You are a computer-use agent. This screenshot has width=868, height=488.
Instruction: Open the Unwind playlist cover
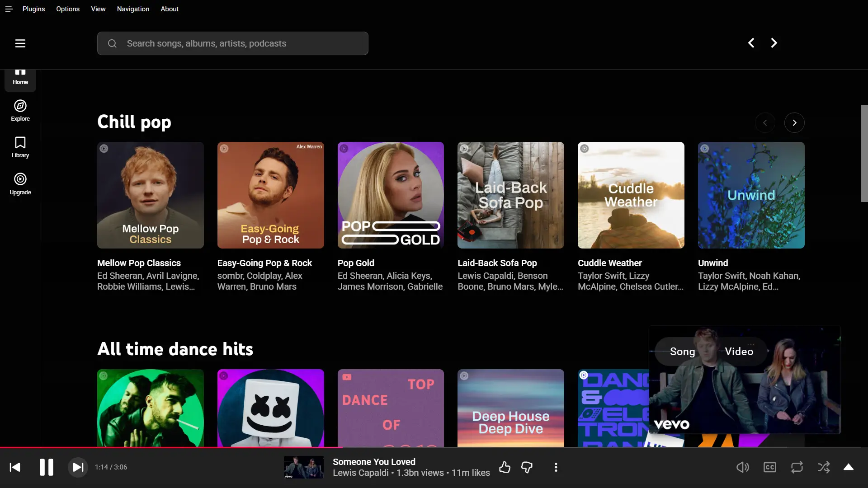click(751, 195)
